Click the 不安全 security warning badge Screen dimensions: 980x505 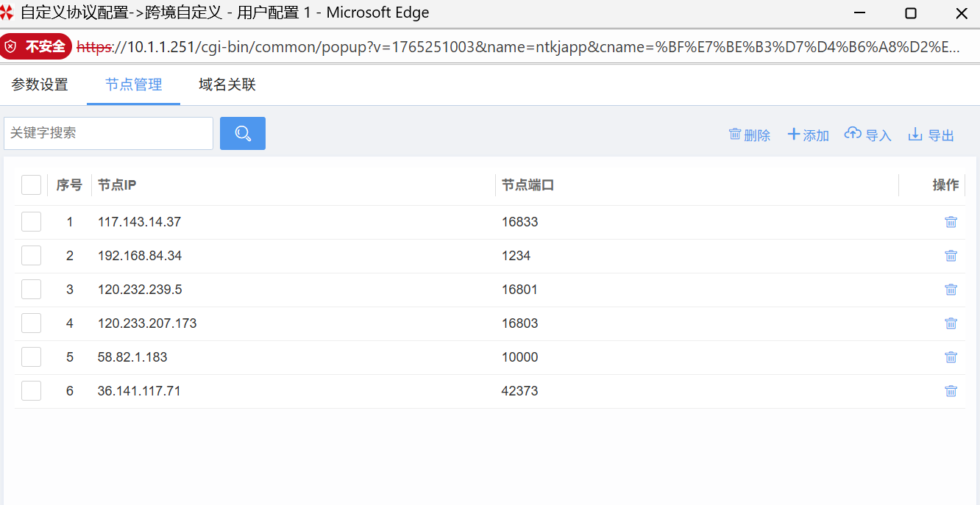point(37,47)
